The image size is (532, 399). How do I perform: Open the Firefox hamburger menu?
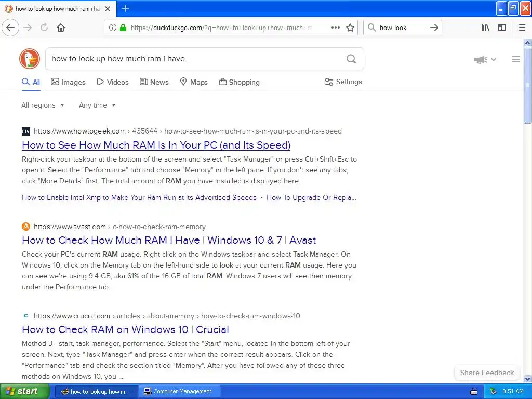[x=522, y=28]
